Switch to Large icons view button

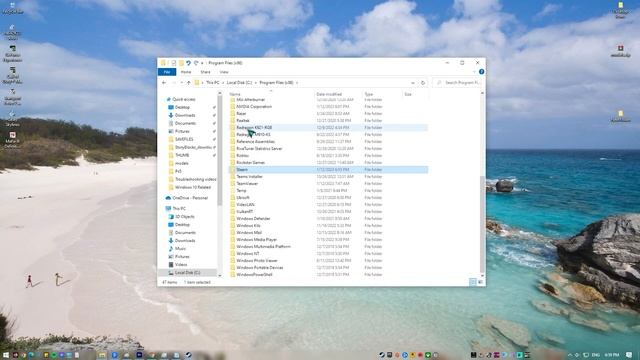point(480,282)
